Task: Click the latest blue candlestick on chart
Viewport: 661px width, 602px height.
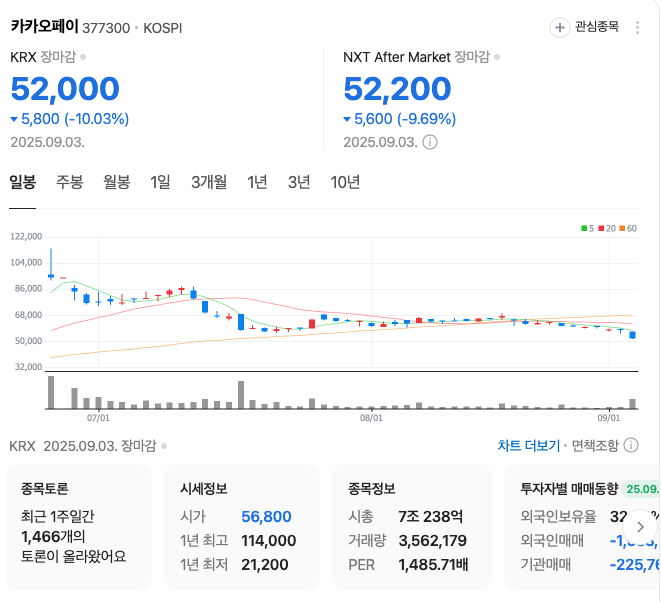Action: tap(632, 335)
